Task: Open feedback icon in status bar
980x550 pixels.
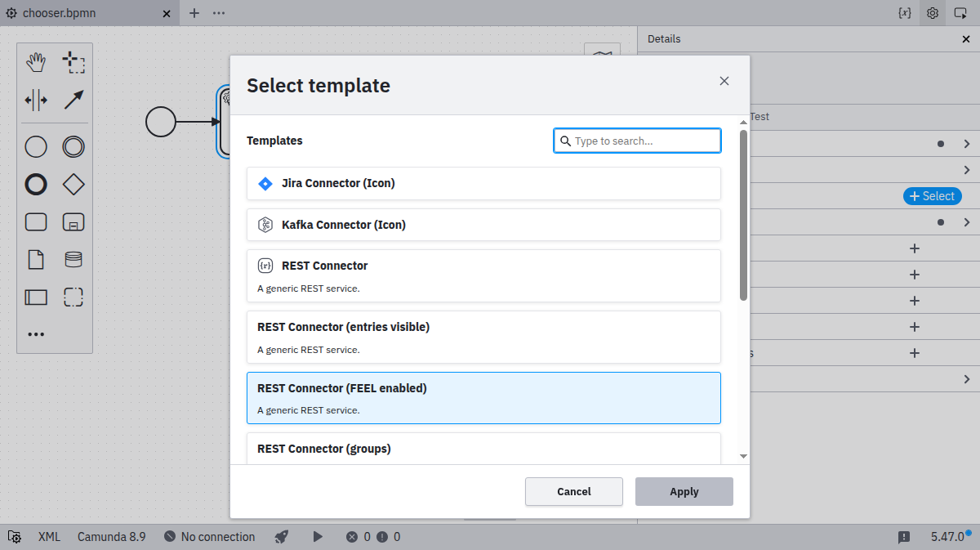Action: (x=904, y=537)
